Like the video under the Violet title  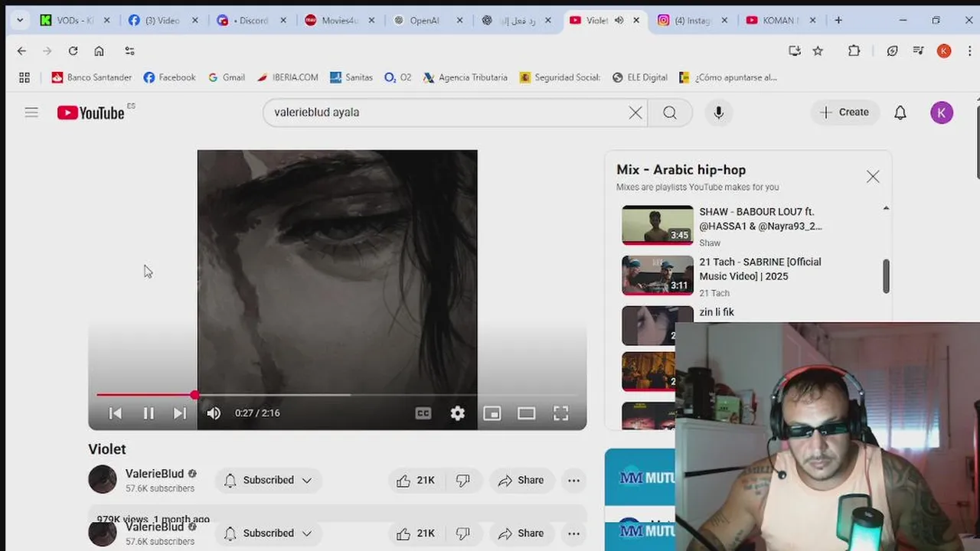click(x=415, y=480)
